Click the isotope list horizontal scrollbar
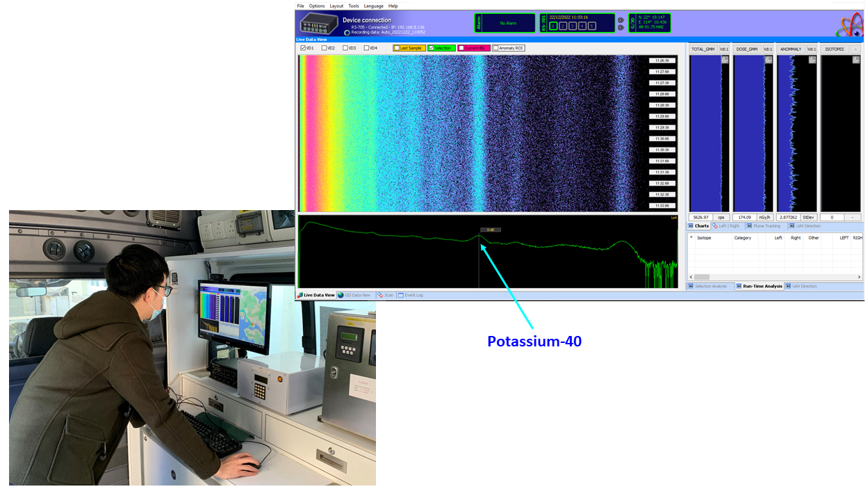 click(x=702, y=277)
